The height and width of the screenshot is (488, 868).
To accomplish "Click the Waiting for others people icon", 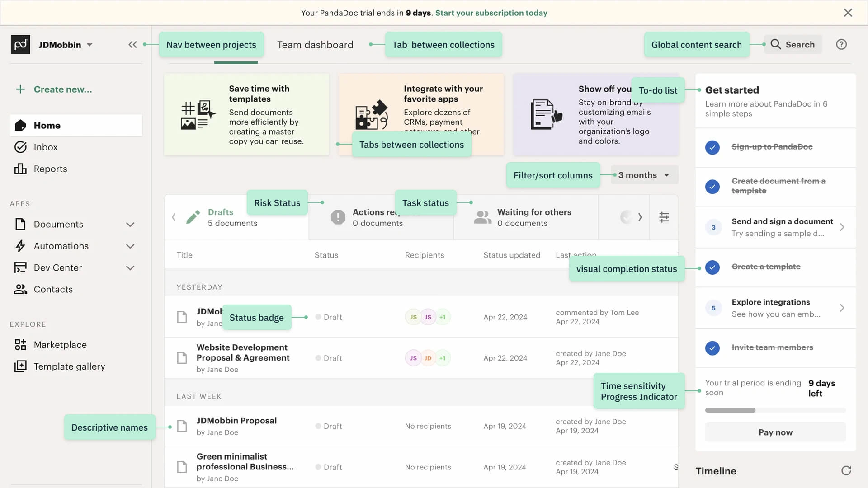I will [x=482, y=217].
